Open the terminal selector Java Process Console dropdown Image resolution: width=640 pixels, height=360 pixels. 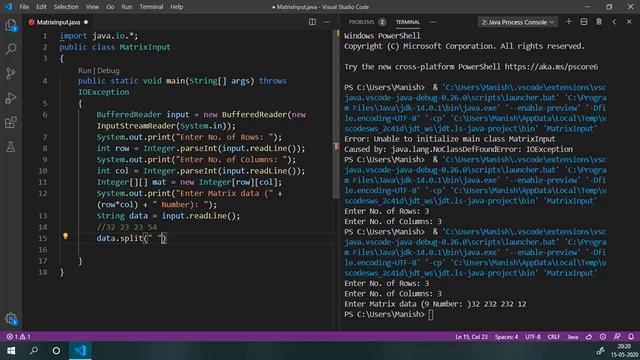(518, 22)
